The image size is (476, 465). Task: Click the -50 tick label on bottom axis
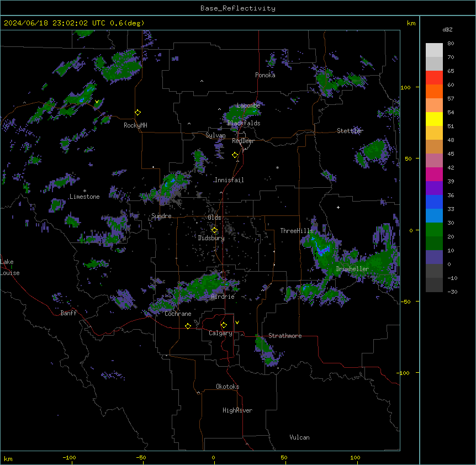click(141, 457)
